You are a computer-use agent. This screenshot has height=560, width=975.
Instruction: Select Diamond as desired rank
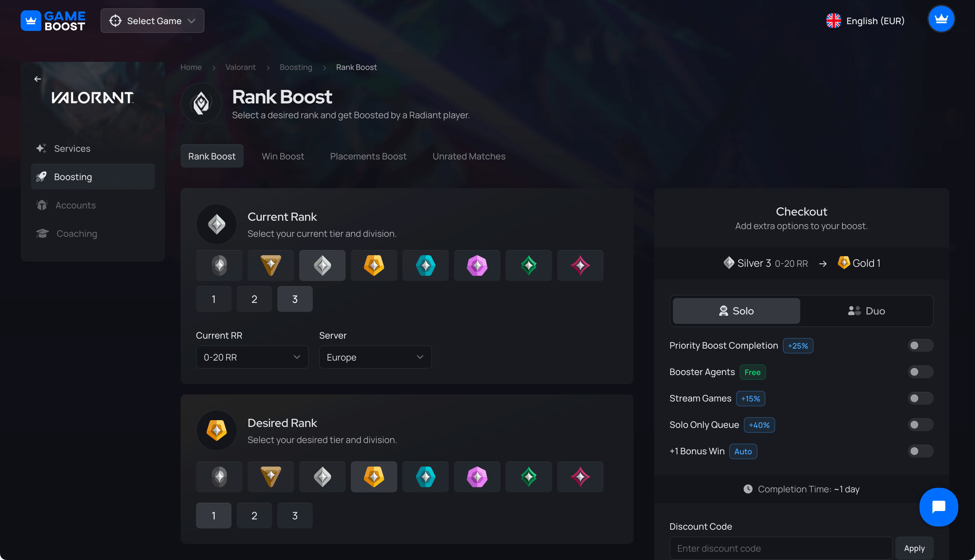(477, 477)
